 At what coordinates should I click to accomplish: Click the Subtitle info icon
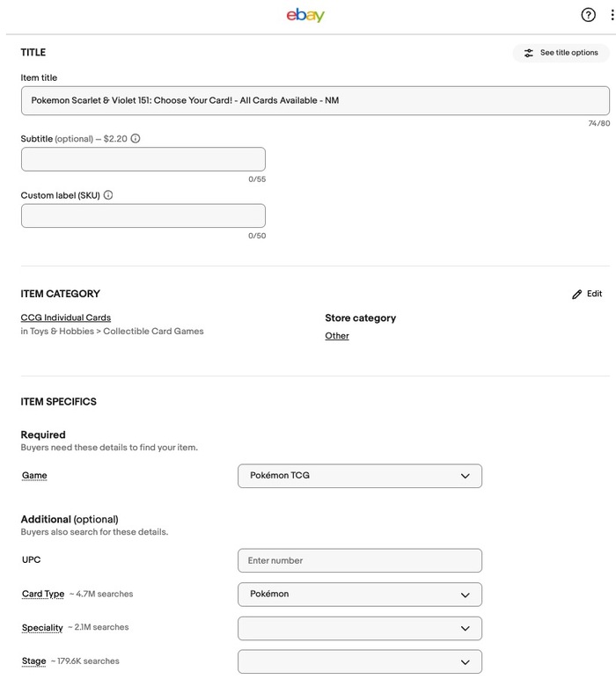136,139
